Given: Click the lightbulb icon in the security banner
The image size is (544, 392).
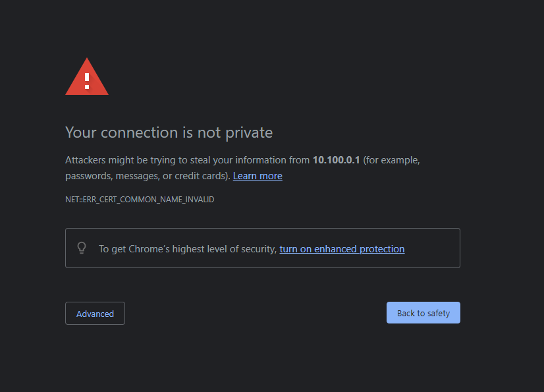Looking at the screenshot, I should pos(82,248).
